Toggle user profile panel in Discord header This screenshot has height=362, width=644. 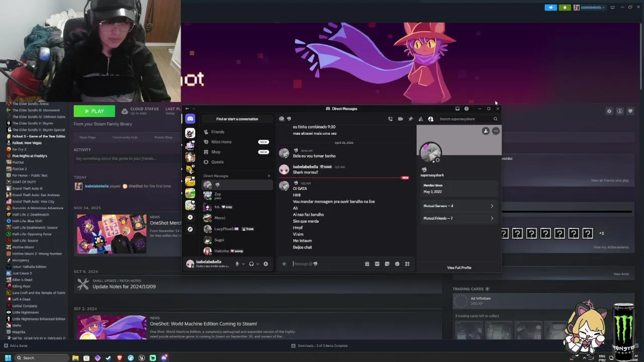coord(431,119)
